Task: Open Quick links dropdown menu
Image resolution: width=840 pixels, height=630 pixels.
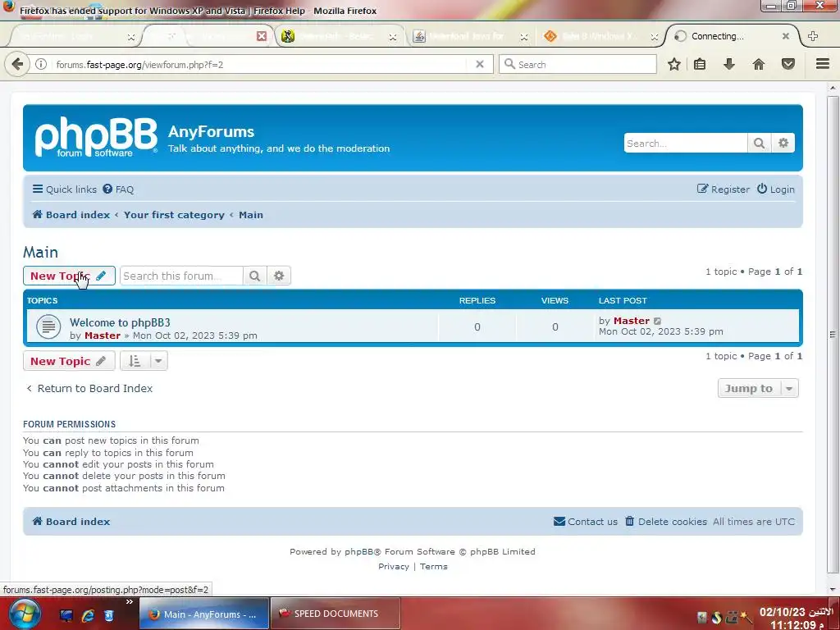Action: (x=64, y=189)
